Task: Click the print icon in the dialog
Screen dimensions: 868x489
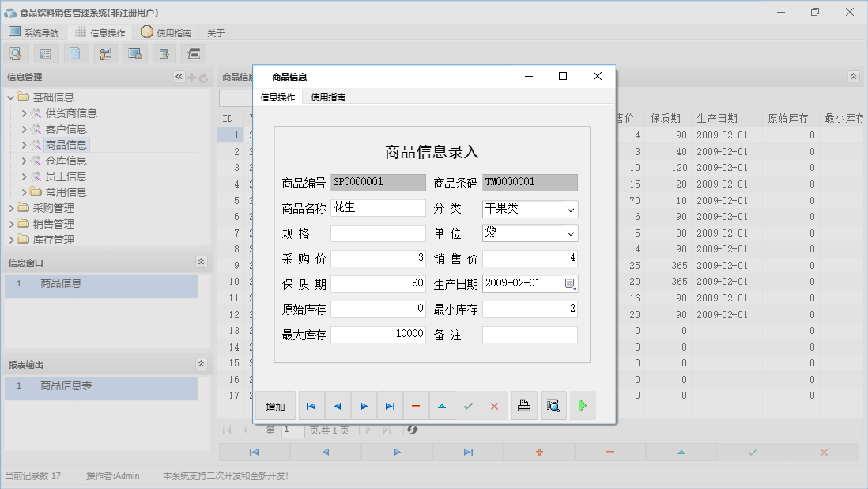Action: point(523,405)
